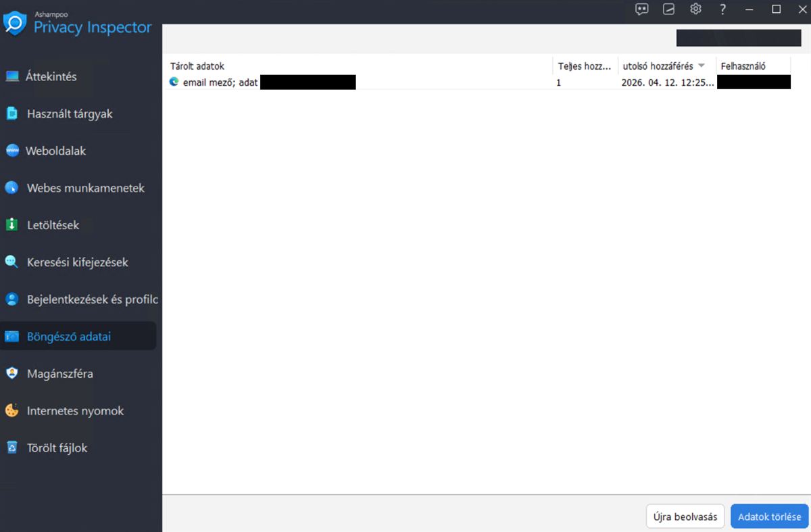This screenshot has width=811, height=532.
Task: Select Bejelentkezések és profilok
Action: click(x=91, y=299)
